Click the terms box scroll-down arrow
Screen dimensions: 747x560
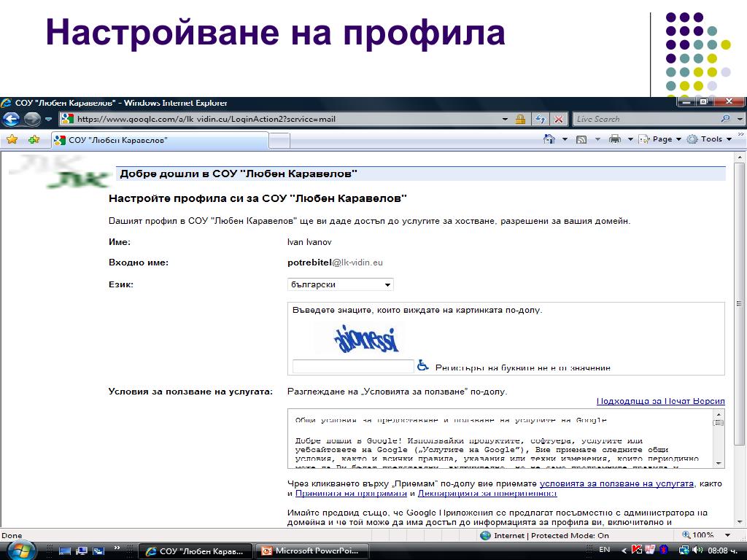[719, 463]
